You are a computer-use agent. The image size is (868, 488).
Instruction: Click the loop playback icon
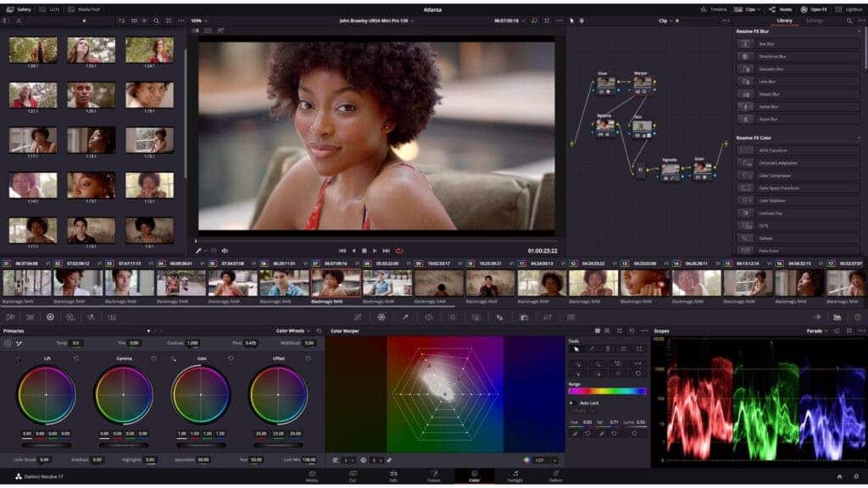[x=398, y=251]
